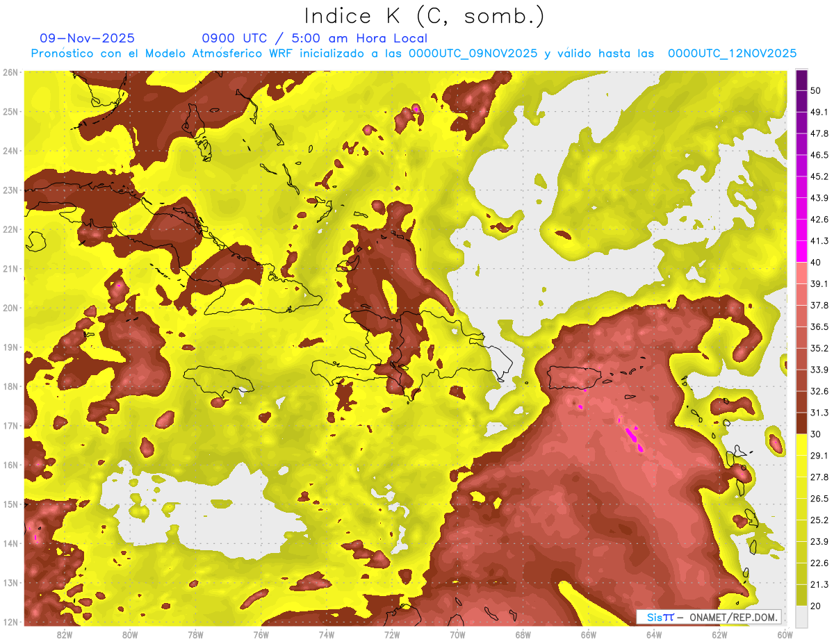Click the colorbar value 42.6

[x=819, y=220]
